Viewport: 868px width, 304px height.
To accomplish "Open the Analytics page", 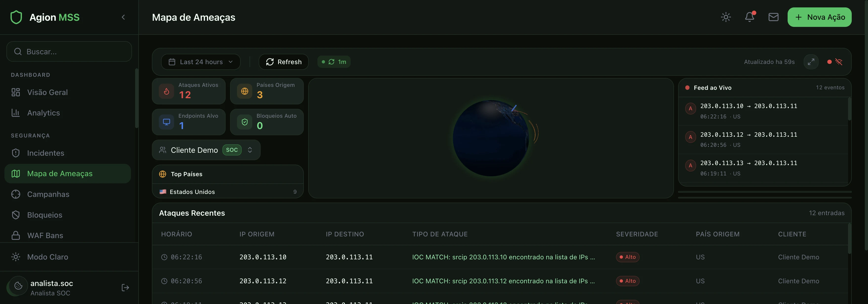I will (x=68, y=113).
